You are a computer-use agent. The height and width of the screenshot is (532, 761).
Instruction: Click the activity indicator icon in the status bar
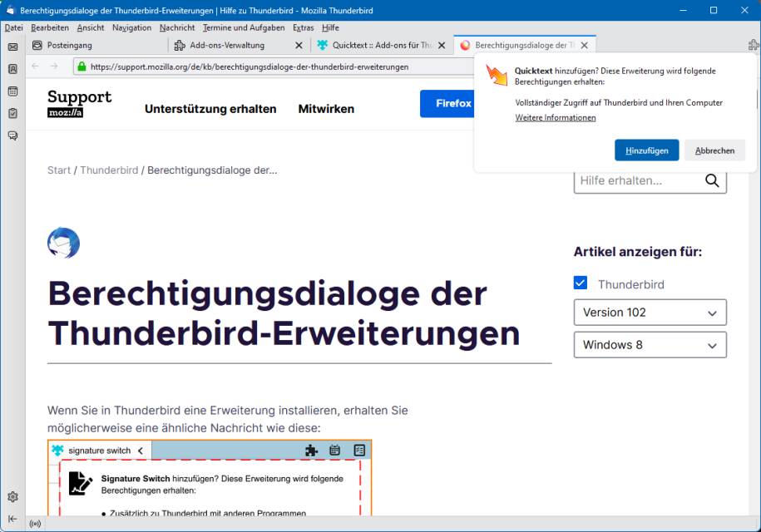click(x=35, y=524)
